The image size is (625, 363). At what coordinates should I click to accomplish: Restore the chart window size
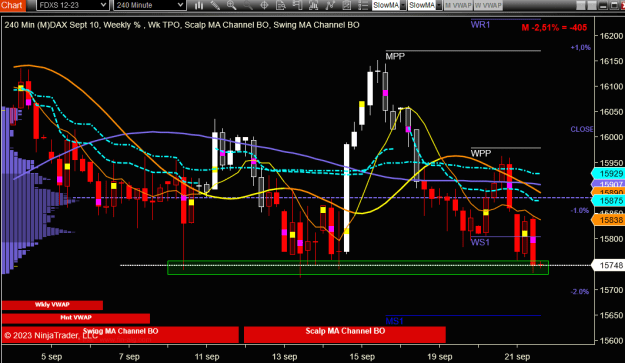point(614,5)
